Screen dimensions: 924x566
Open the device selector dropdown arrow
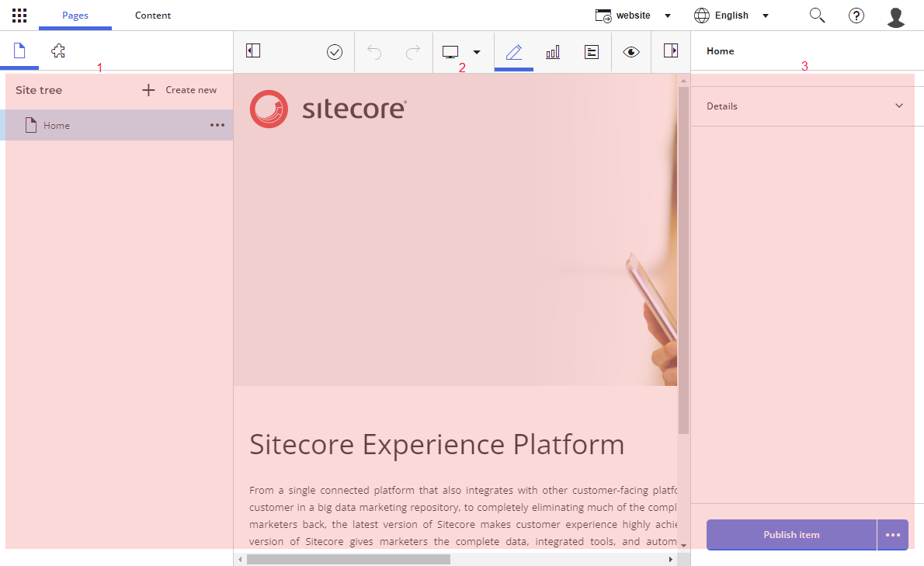477,52
